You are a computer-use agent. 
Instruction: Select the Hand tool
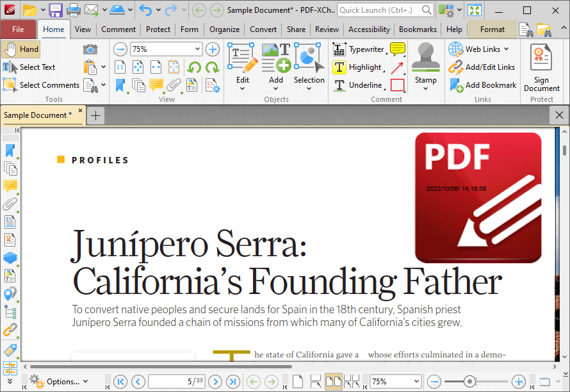pyautogui.click(x=20, y=49)
